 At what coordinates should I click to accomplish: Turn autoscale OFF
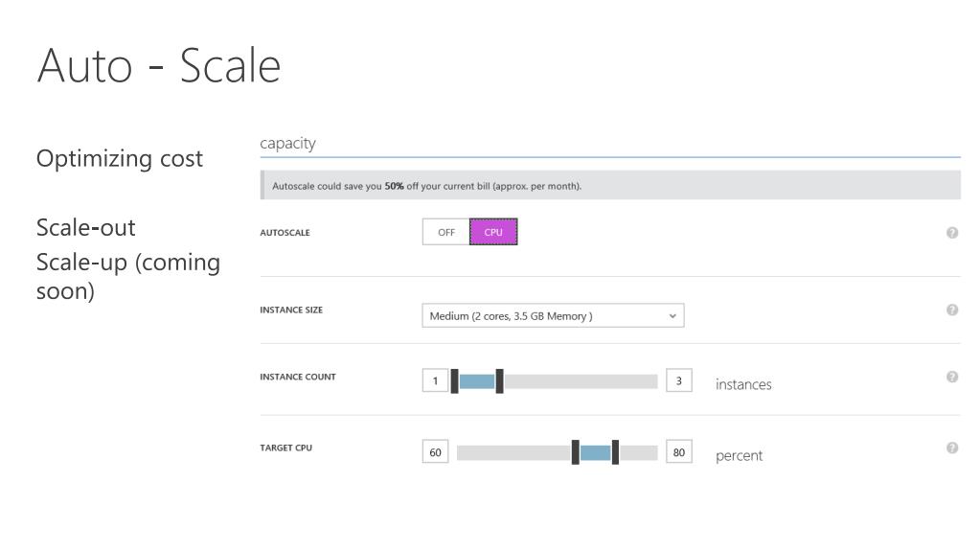coord(445,232)
